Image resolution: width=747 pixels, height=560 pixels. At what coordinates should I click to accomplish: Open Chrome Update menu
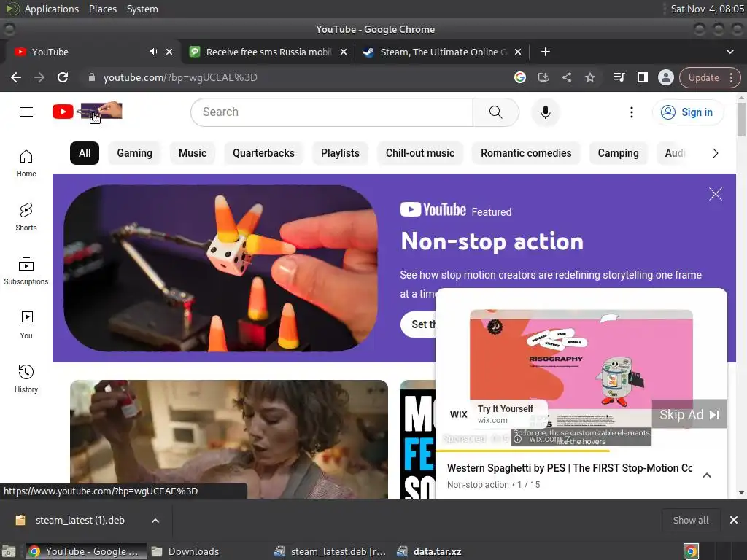(710, 77)
